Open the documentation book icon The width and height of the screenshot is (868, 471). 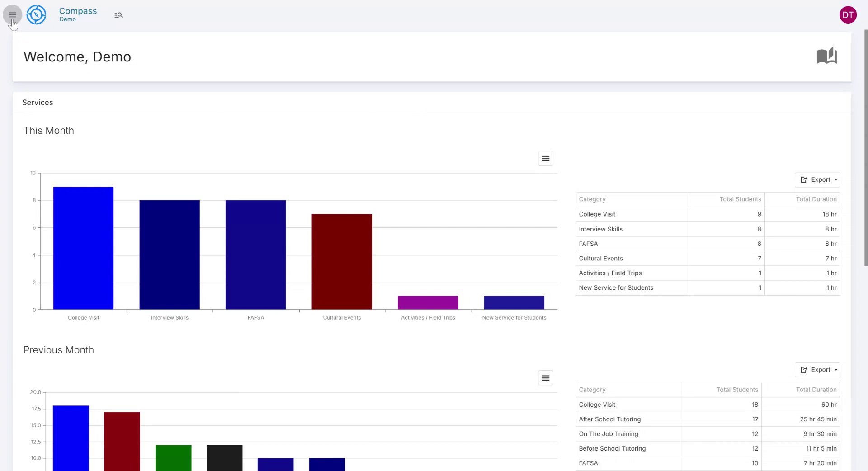827,56
